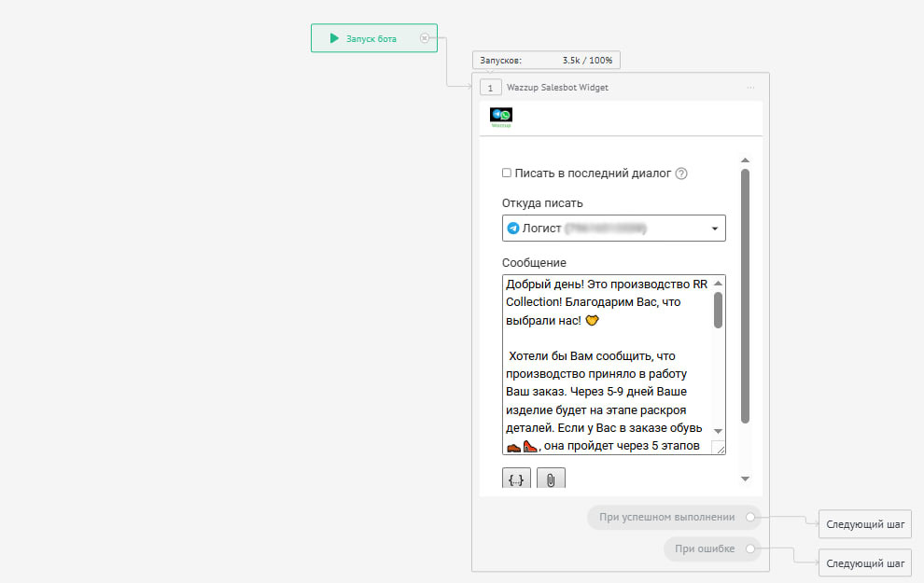Select the top Следующий шаг block
The width and height of the screenshot is (924, 583).
(865, 524)
